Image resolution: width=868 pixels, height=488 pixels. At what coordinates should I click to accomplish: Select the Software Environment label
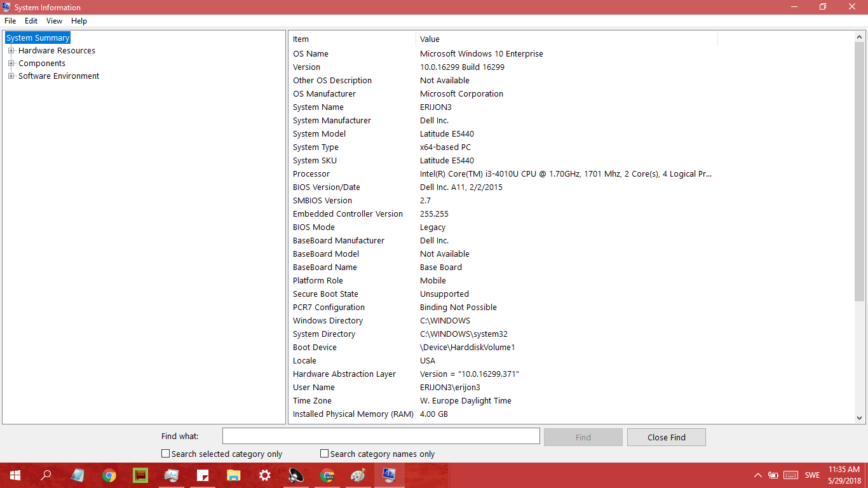click(x=58, y=76)
